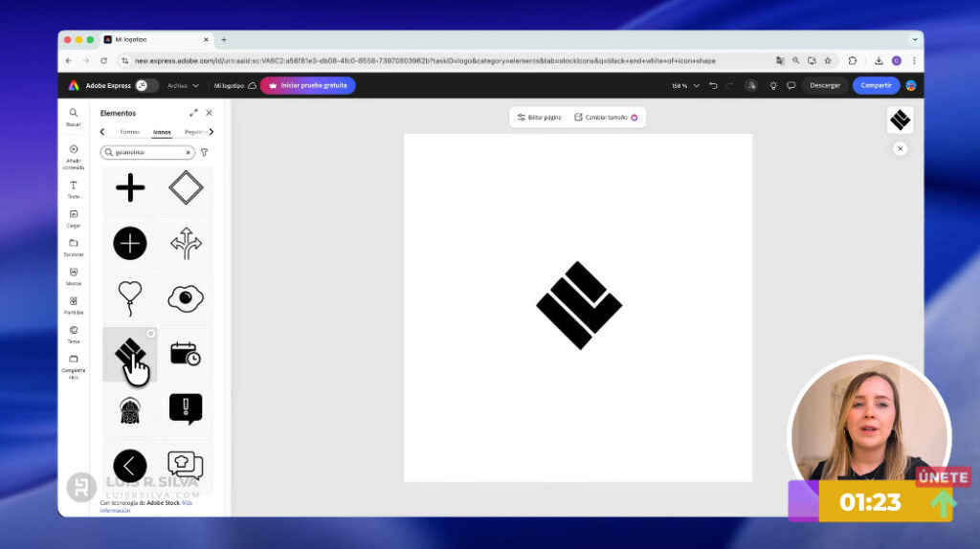980x549 pixels.
Task: Add the black circle left-chevron icon
Action: click(130, 466)
